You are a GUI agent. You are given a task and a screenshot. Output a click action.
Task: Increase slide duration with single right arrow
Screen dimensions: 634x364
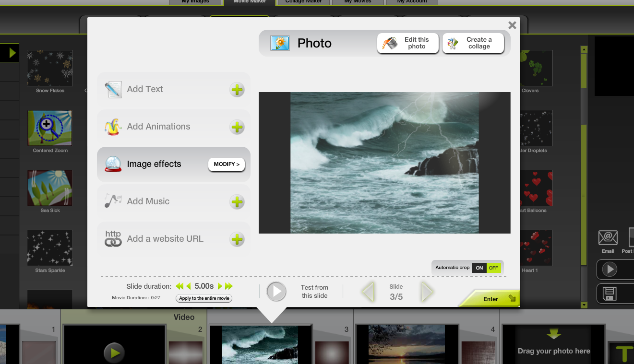[x=220, y=286]
